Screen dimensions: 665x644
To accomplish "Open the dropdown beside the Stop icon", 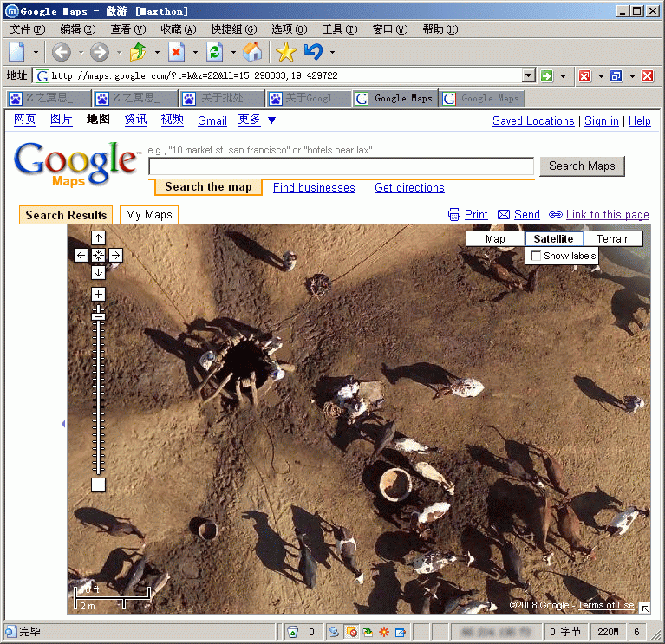I will tap(195, 53).
